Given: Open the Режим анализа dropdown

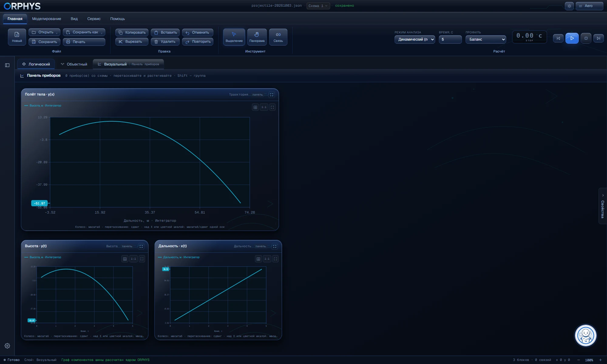Looking at the screenshot, I should (x=415, y=39).
